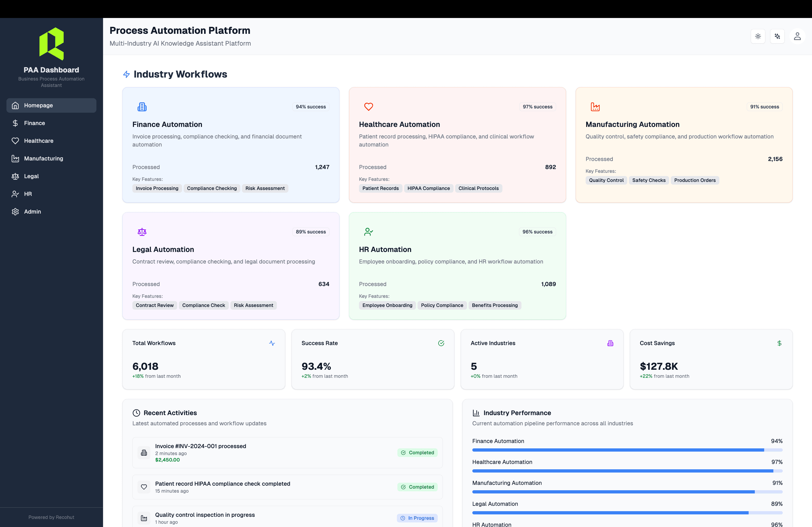Screen dimensions: 812x527
Task: Toggle light theme using the sun icon
Action: (x=758, y=36)
